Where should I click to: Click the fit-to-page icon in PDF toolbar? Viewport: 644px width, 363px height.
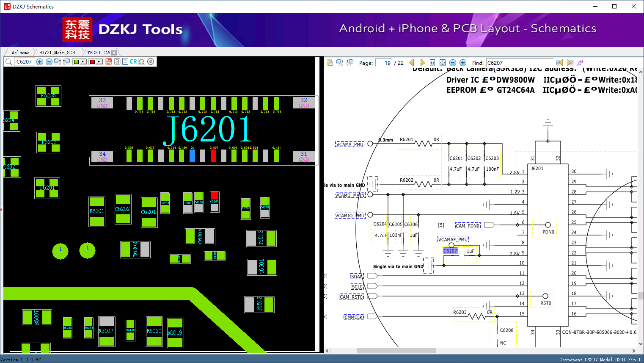(443, 63)
